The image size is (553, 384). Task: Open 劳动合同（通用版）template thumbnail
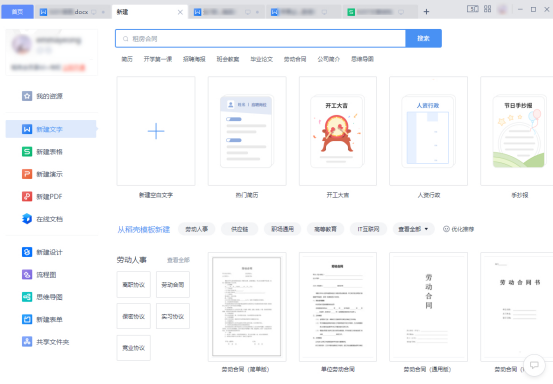429,307
